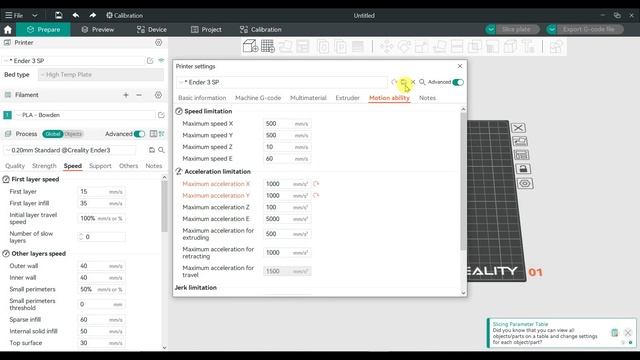Switch to the Device tab
Image resolution: width=640 pixels, height=360 pixels.
click(151, 29)
